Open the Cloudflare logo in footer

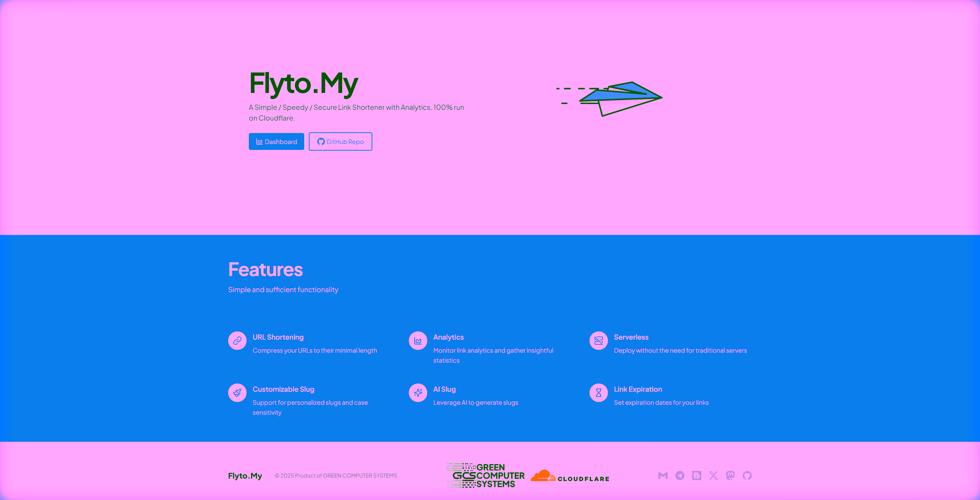[x=570, y=476]
